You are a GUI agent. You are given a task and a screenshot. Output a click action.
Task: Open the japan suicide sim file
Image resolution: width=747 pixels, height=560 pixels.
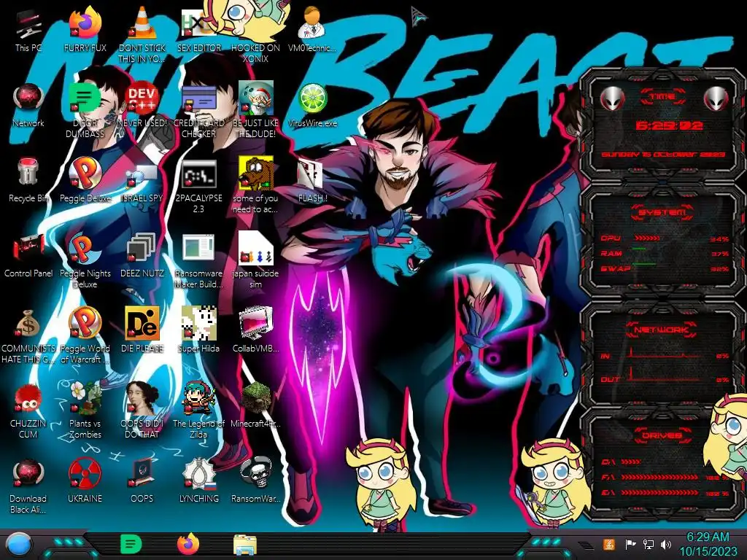tap(255, 260)
